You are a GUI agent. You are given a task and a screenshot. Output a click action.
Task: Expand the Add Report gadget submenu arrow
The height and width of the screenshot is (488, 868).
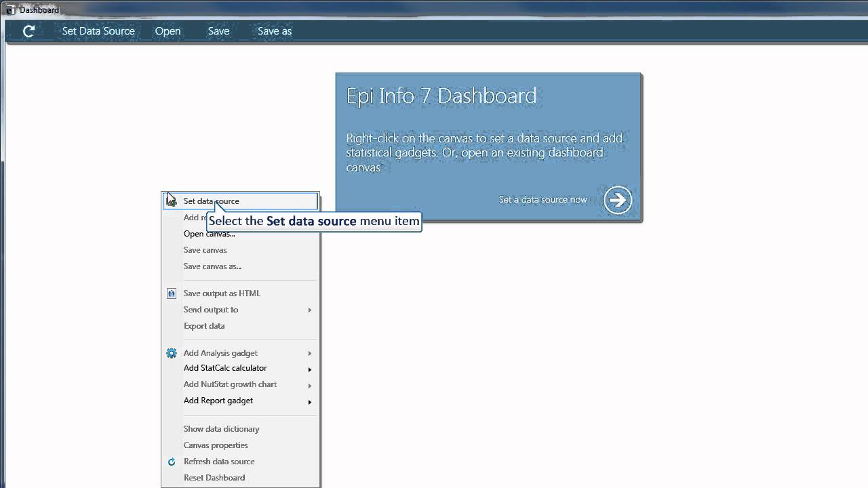pos(310,402)
